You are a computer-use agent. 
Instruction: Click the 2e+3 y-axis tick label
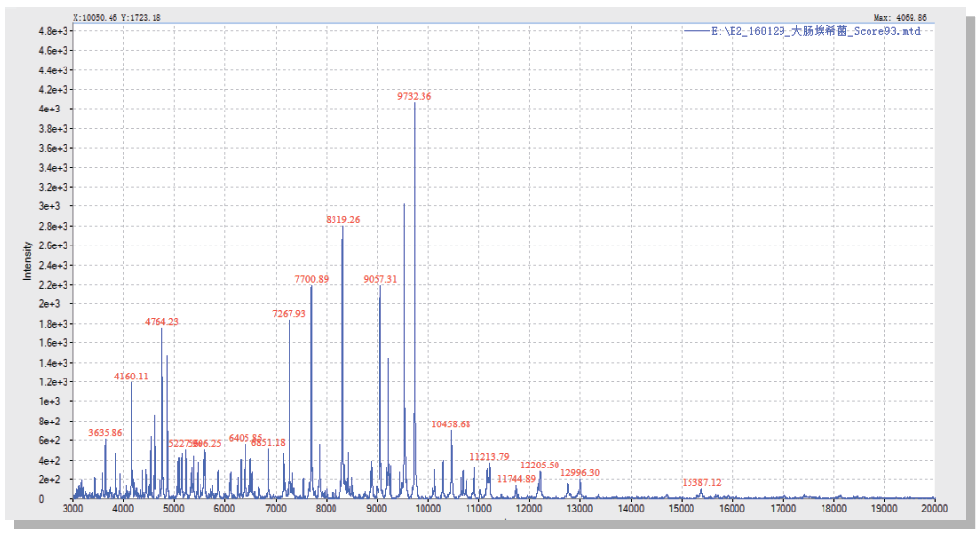coord(49,304)
